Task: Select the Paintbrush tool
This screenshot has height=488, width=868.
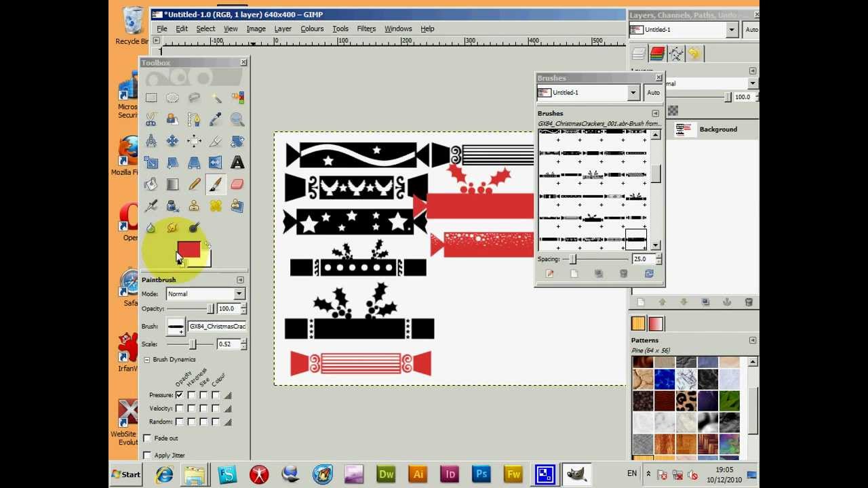Action: (x=216, y=184)
